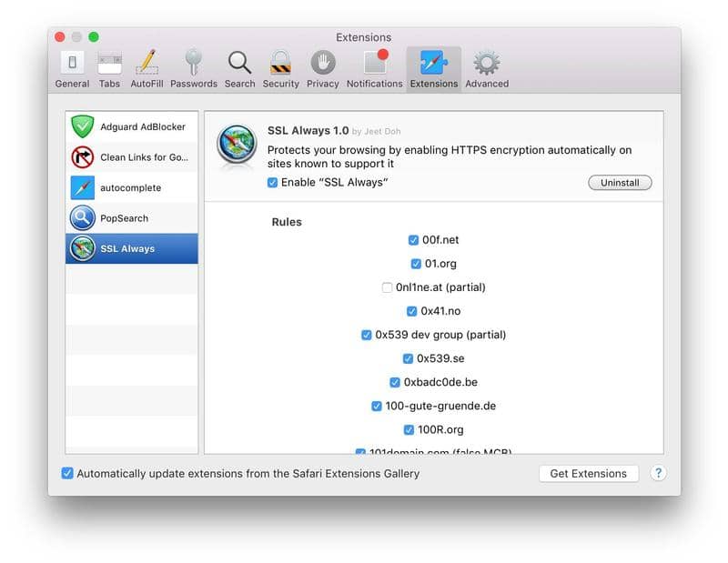
Task: Check the 0nl1ne.at (partial) rule
Action: tap(387, 287)
